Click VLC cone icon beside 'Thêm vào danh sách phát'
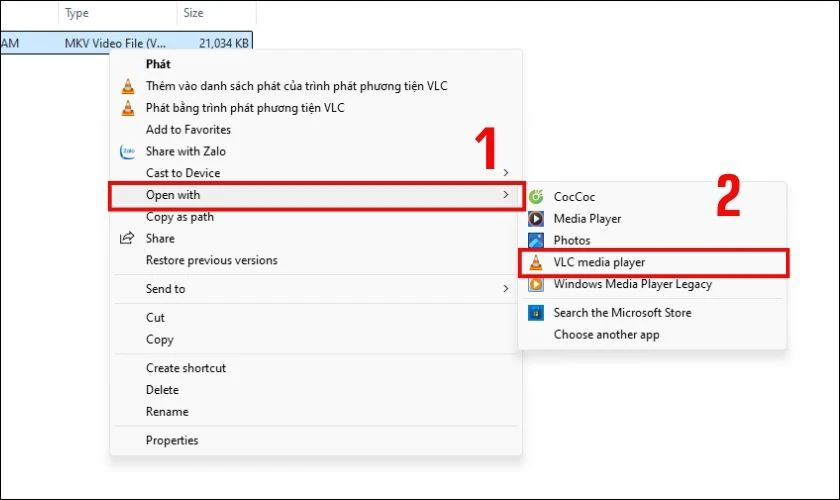This screenshot has width=840, height=500. tap(128, 86)
